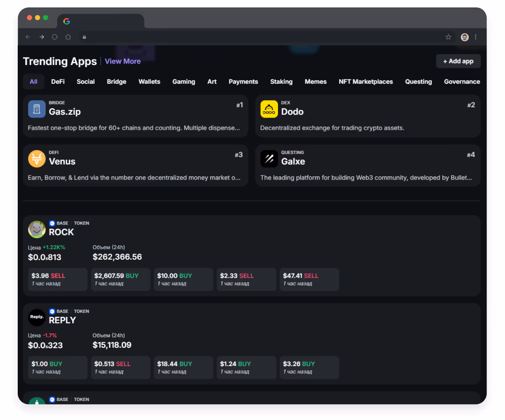
Task: Switch to the Bridge category
Action: pyautogui.click(x=117, y=81)
